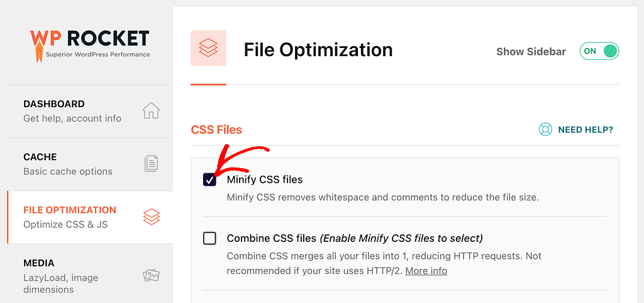Image resolution: width=644 pixels, height=303 pixels.
Task: Click the Combine CSS files label text
Action: (272, 239)
